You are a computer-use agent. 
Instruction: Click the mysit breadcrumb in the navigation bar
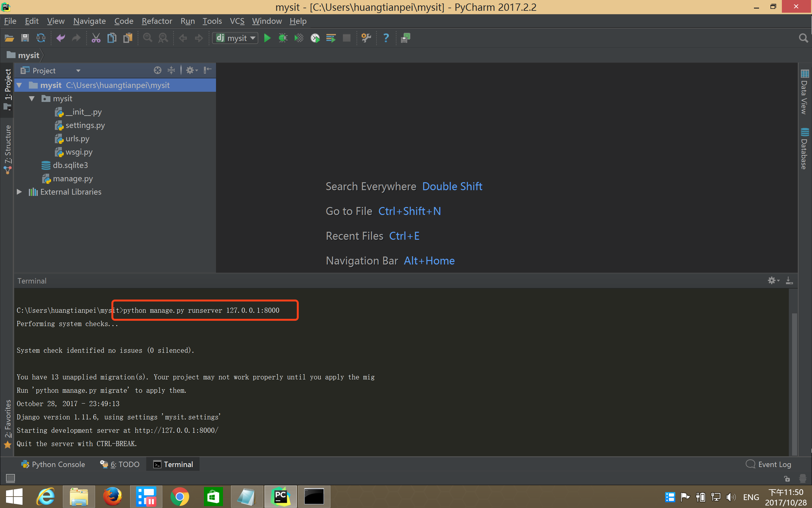[x=23, y=55]
